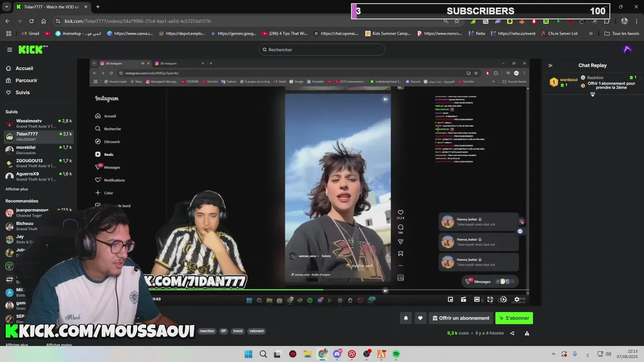Open Wassimostv channel in sidebar
The image size is (644, 362).
pyautogui.click(x=39, y=123)
